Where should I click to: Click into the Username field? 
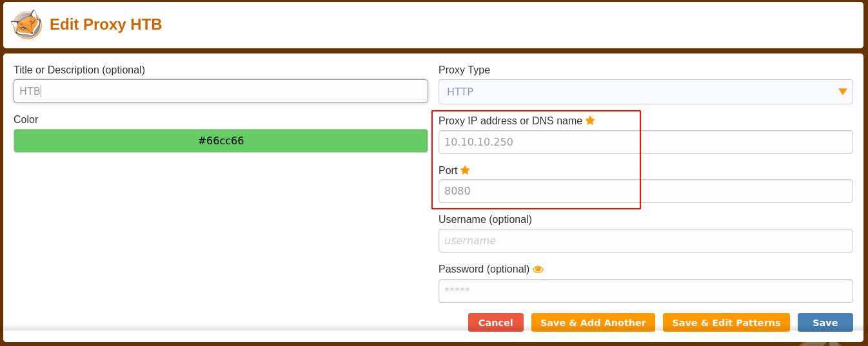coord(645,241)
